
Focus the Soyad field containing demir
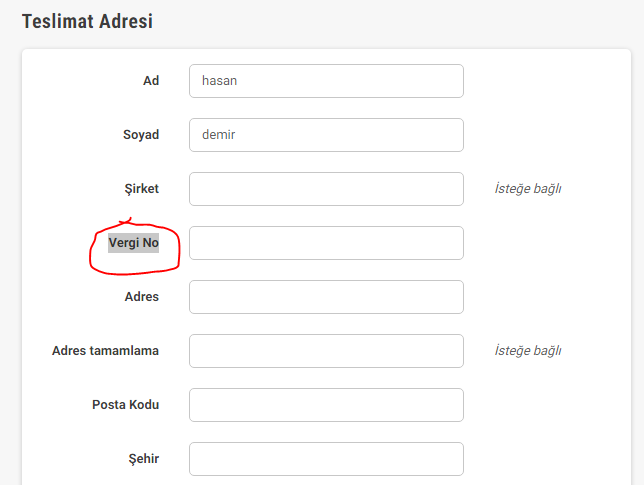(x=326, y=135)
